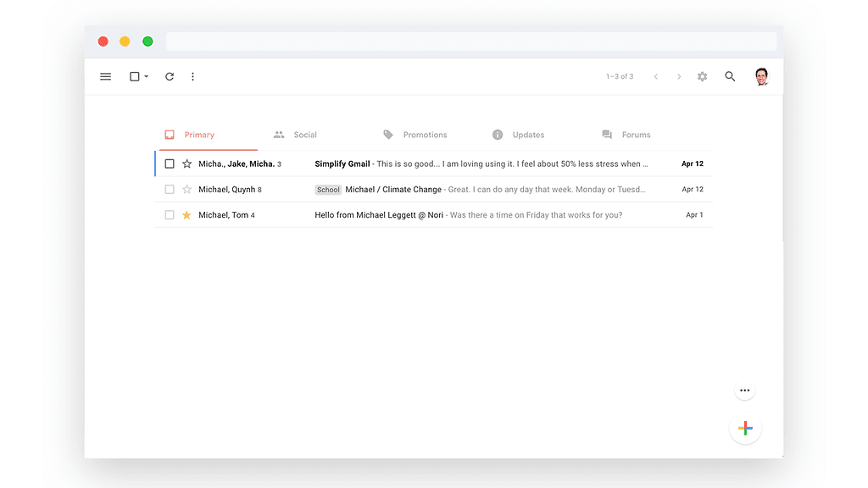868x488 pixels.
Task: Unstar the Michael, Tom conversation
Action: point(186,215)
